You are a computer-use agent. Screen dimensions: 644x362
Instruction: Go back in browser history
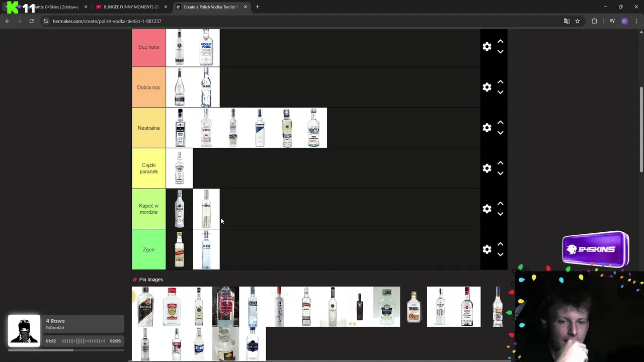[x=7, y=21]
